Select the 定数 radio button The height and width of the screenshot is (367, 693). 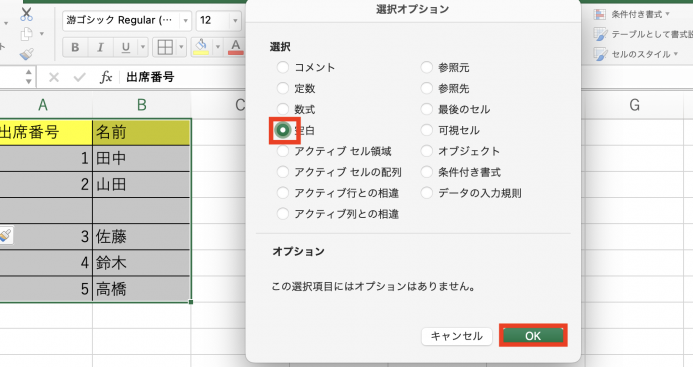click(283, 88)
